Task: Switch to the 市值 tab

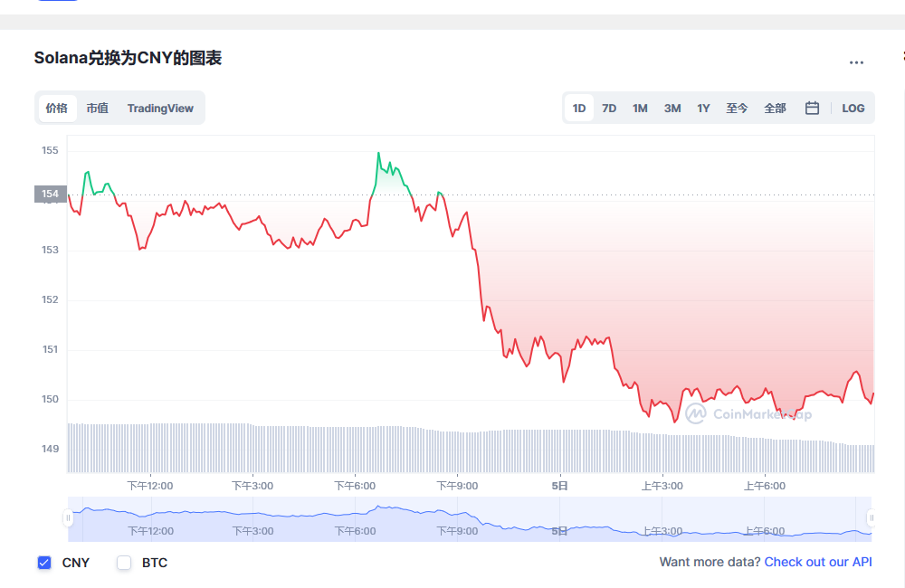Action: click(98, 108)
